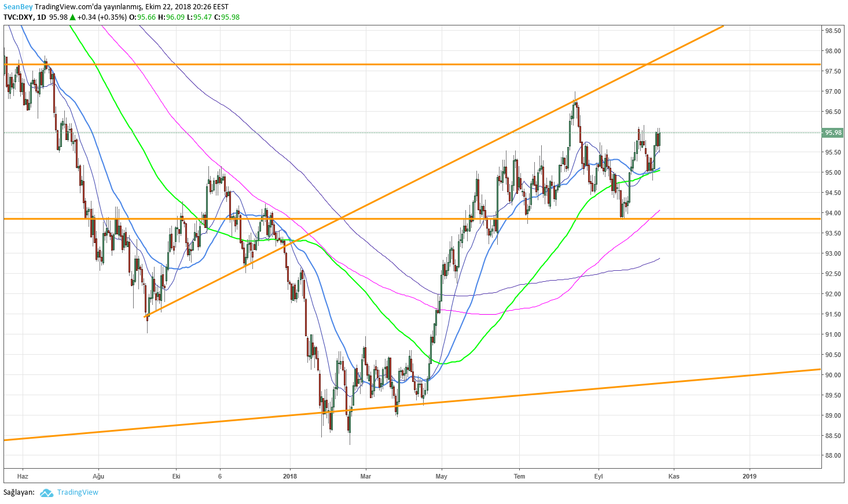Click the 92.00 price axis label

tap(833, 294)
